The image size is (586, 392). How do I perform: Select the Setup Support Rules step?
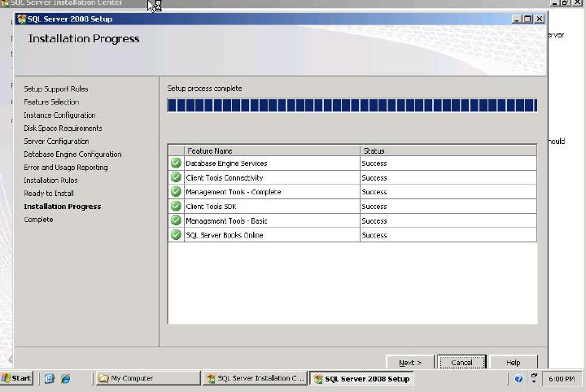56,89
